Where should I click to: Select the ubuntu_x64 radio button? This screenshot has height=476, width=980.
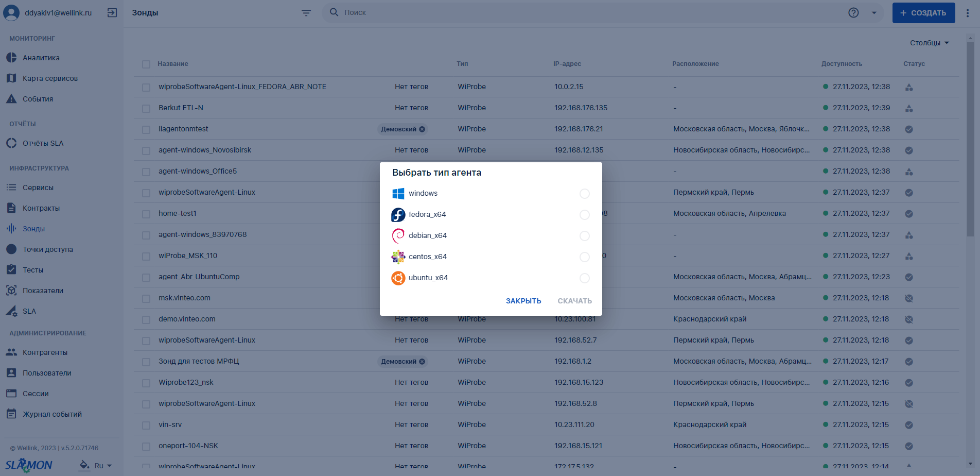click(585, 278)
